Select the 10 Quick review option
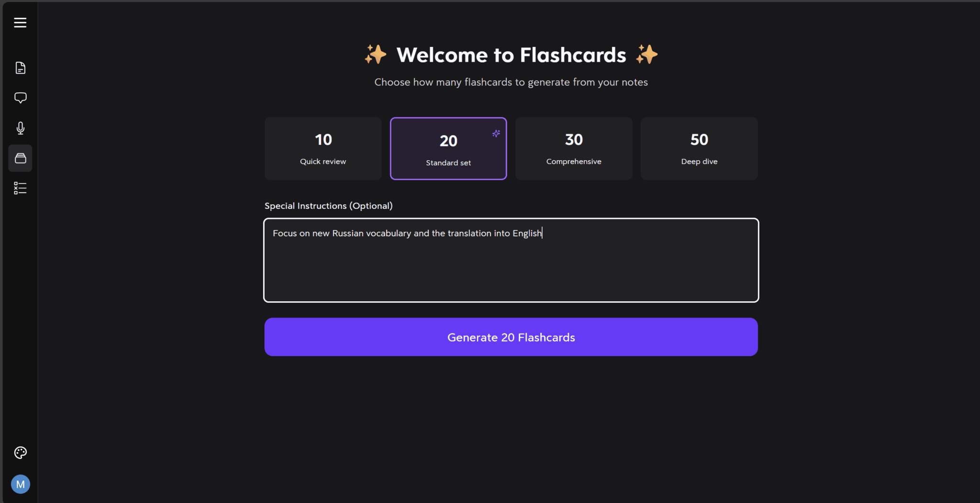This screenshot has height=503, width=980. pyautogui.click(x=323, y=148)
